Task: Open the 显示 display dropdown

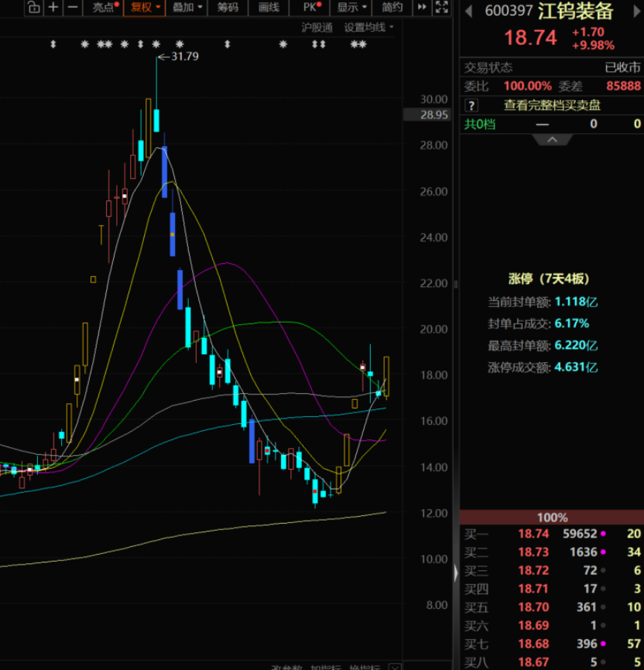Action: tap(351, 7)
